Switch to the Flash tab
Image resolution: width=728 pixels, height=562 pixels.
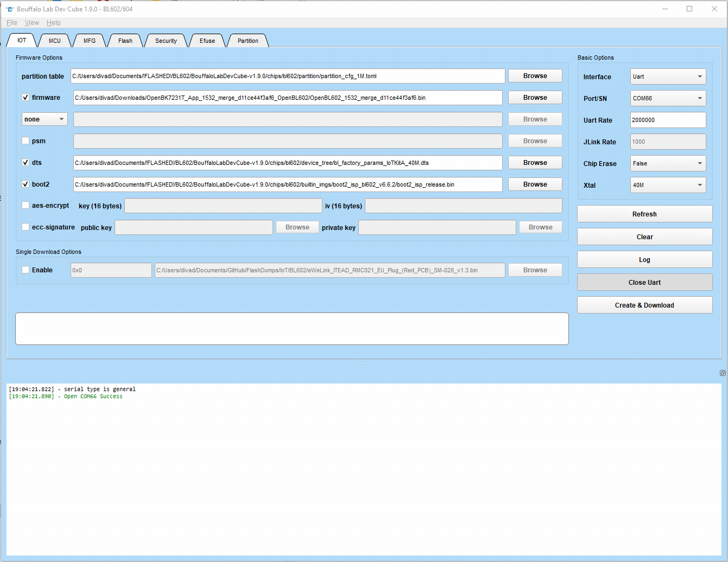click(125, 41)
